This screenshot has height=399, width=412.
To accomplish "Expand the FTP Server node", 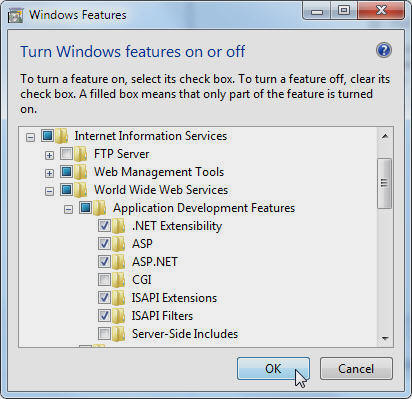I will [x=49, y=155].
